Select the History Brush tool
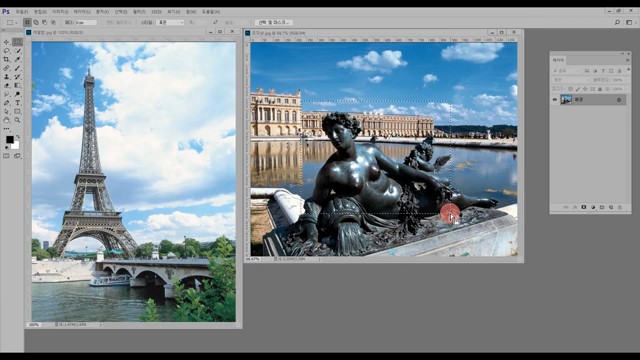This screenshot has height=360, width=640. click(17, 77)
